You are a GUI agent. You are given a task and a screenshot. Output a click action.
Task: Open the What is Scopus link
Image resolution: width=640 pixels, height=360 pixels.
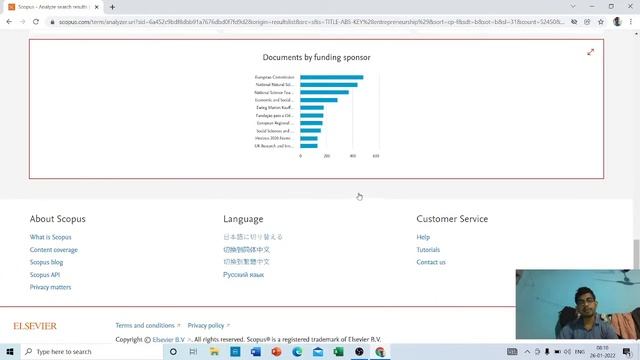click(51, 237)
